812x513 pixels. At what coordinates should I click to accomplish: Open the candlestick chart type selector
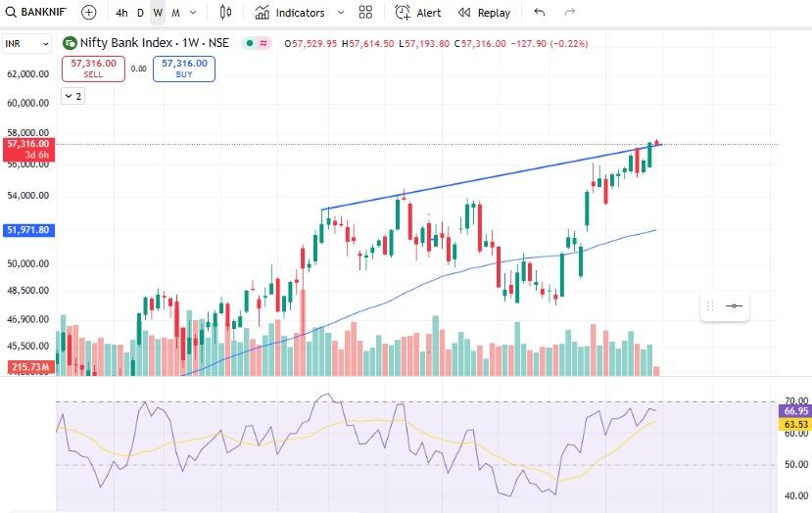[x=225, y=13]
